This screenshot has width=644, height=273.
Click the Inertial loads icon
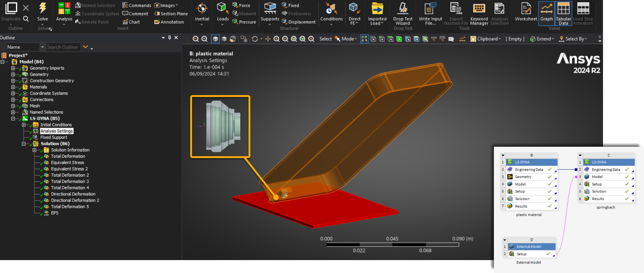point(202,9)
